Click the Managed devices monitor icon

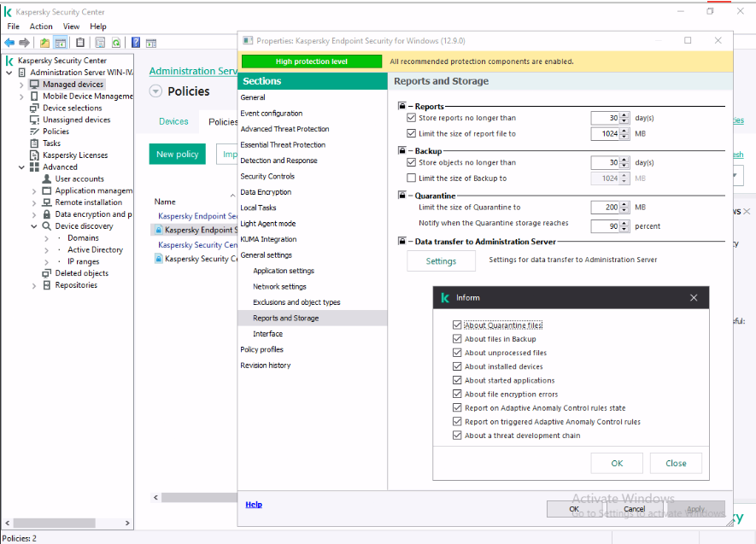(34, 85)
